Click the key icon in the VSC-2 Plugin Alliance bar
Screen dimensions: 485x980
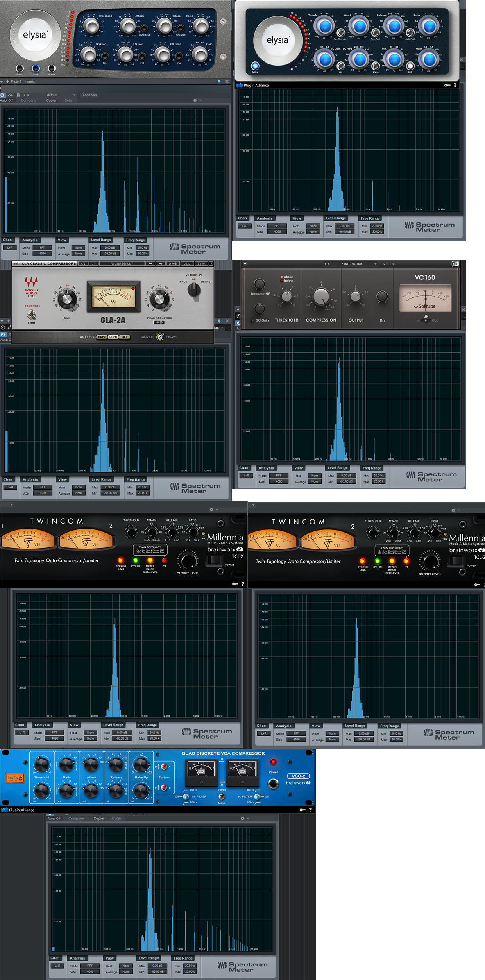(x=303, y=810)
